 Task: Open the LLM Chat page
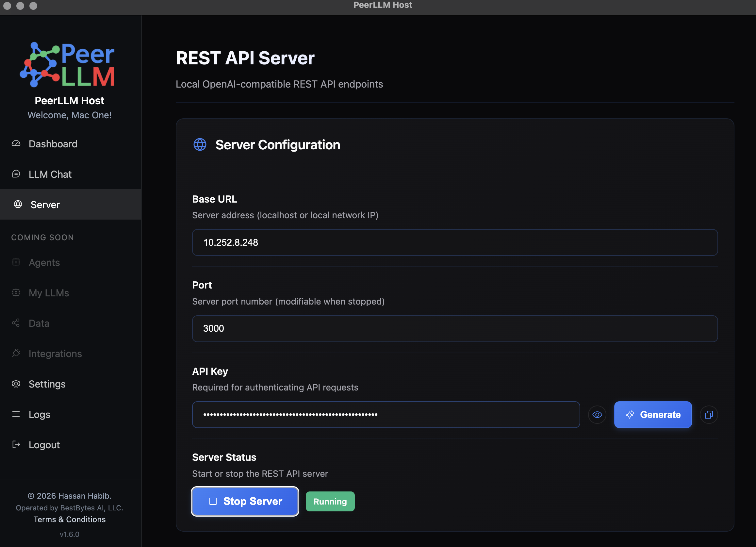71,174
